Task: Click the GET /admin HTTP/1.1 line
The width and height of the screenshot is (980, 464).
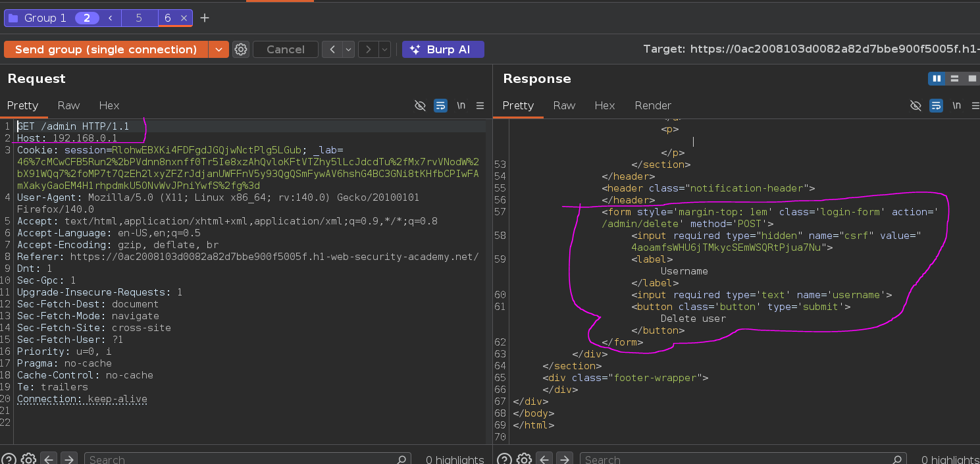Action: pos(73,126)
